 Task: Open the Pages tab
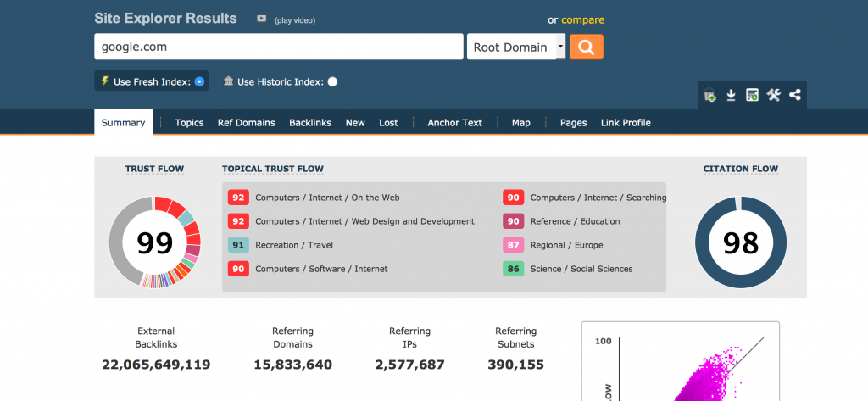(x=574, y=122)
